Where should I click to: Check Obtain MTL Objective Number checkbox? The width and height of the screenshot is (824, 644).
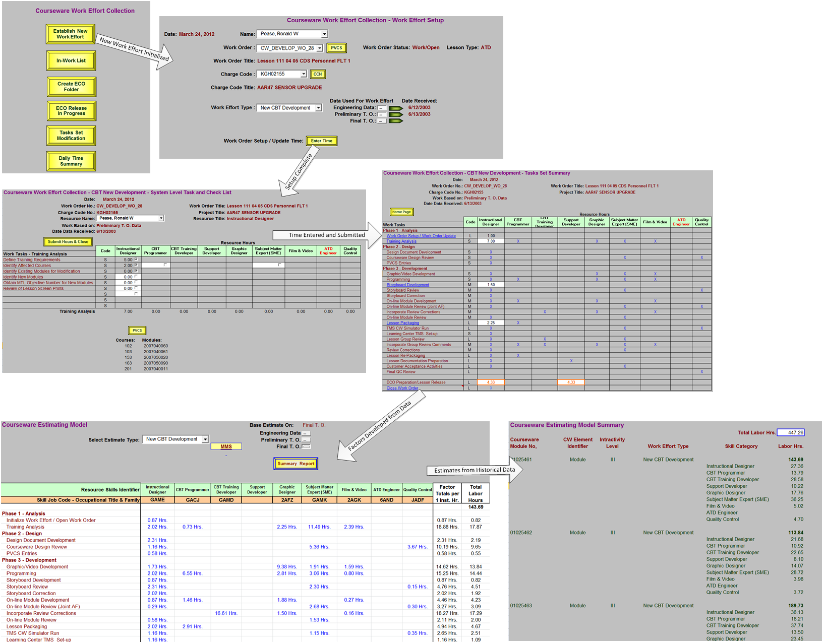pos(136,282)
